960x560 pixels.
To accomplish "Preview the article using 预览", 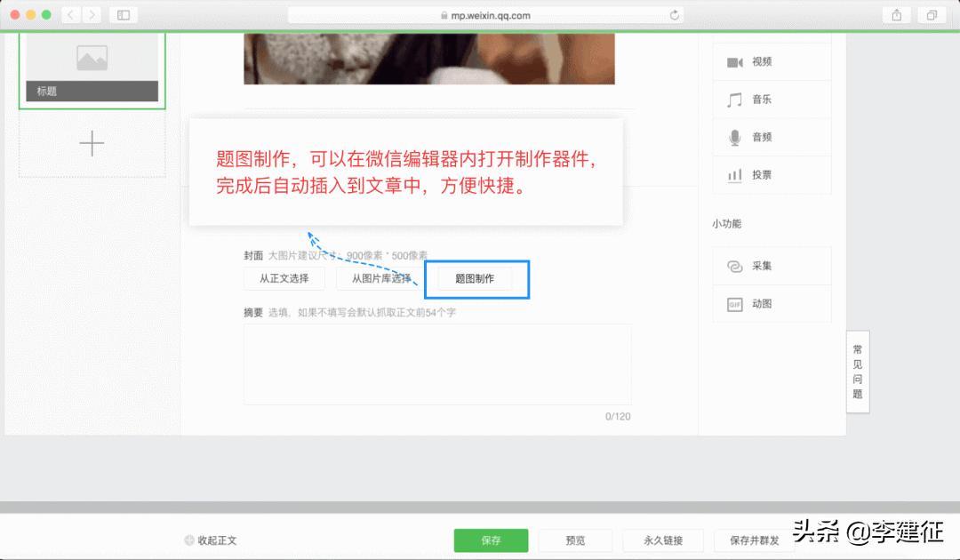I will 575,540.
